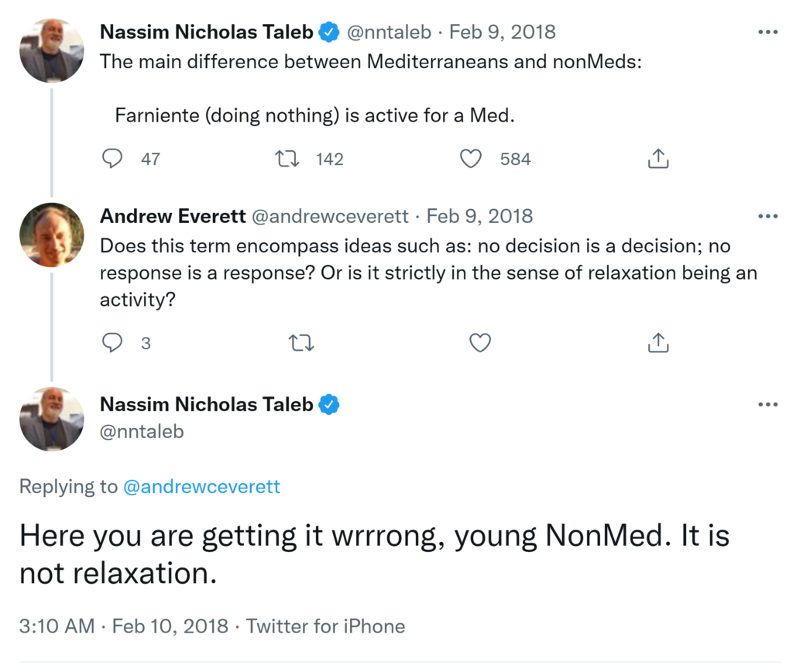Open Andrew Everett's profile picture

pos(51,235)
